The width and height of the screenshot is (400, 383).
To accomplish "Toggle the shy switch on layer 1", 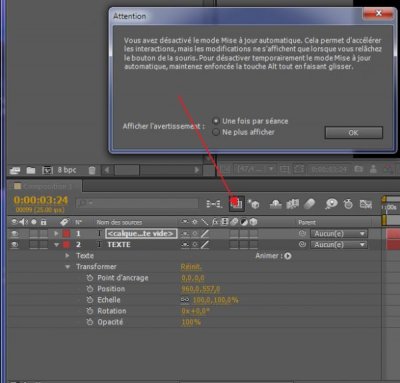I will [184, 234].
